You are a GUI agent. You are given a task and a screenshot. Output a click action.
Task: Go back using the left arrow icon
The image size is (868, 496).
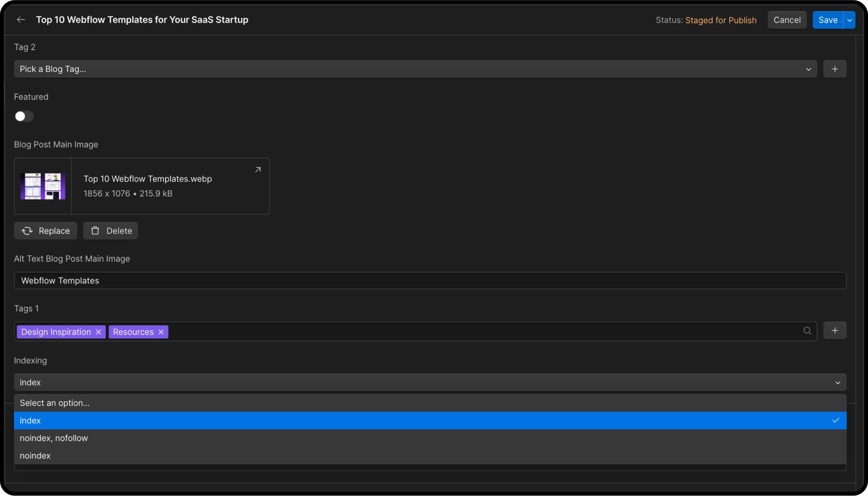tap(21, 19)
